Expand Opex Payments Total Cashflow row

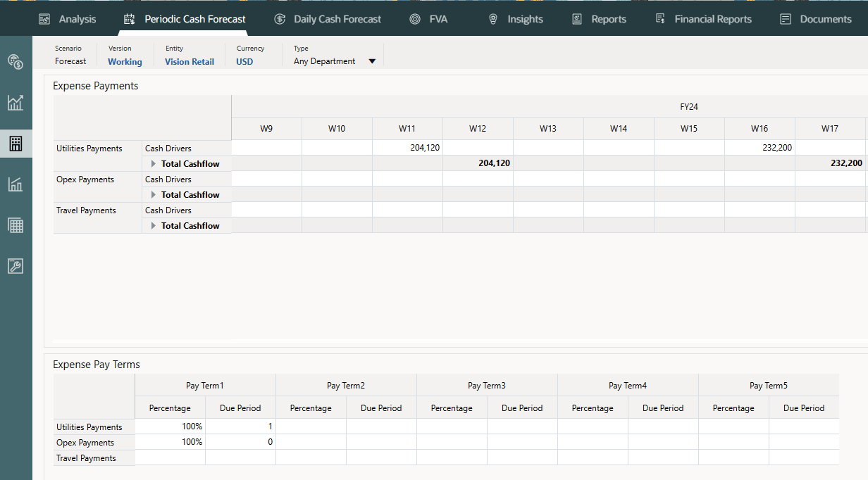(153, 195)
